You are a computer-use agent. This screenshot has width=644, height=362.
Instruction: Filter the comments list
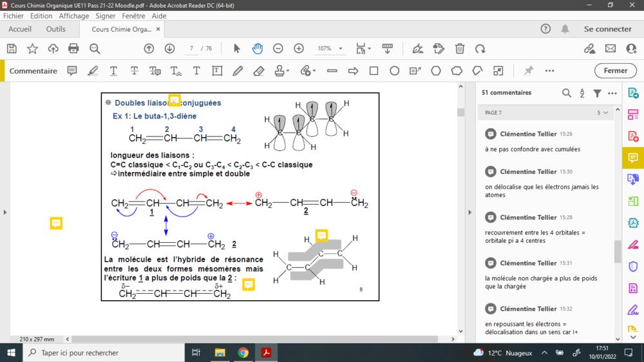click(597, 93)
